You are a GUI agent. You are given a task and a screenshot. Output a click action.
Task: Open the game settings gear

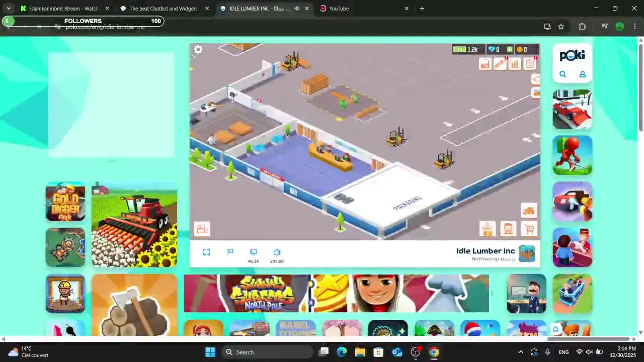pyautogui.click(x=198, y=49)
